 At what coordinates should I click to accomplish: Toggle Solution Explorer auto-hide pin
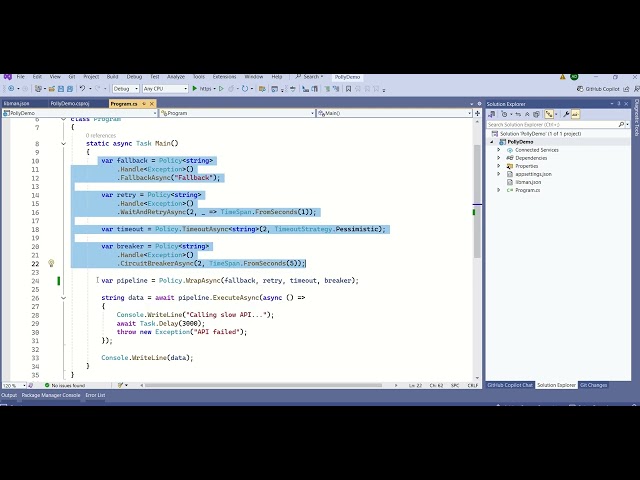(x=619, y=104)
